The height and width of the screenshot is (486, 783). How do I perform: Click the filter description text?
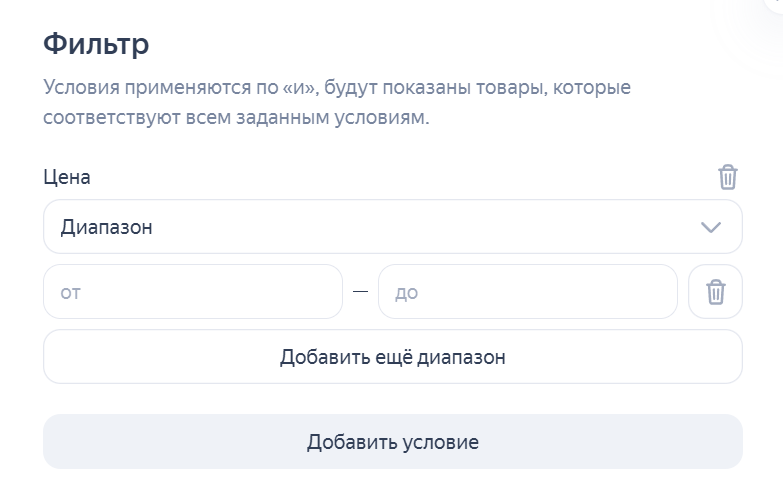coord(337,102)
